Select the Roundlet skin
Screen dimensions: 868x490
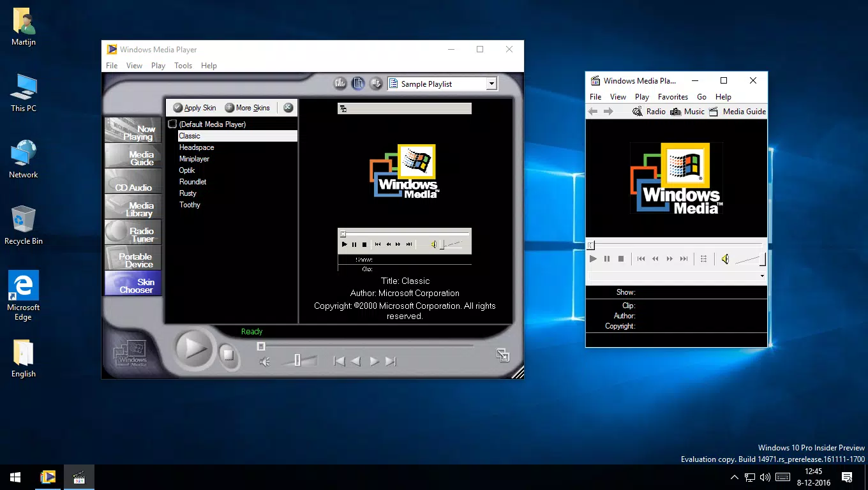point(193,182)
